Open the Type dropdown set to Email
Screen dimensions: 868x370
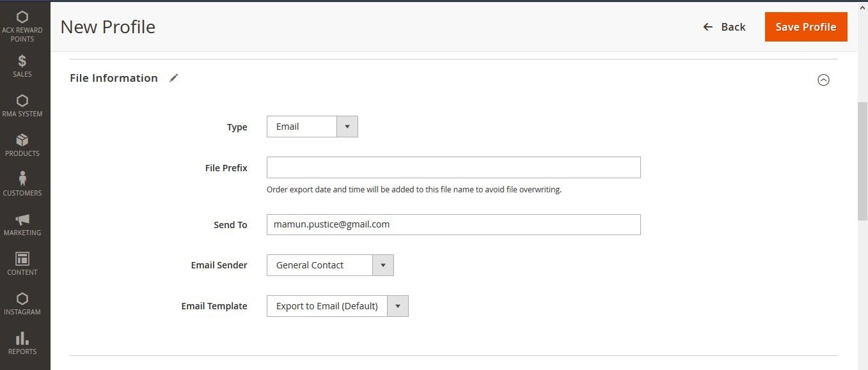pyautogui.click(x=312, y=127)
